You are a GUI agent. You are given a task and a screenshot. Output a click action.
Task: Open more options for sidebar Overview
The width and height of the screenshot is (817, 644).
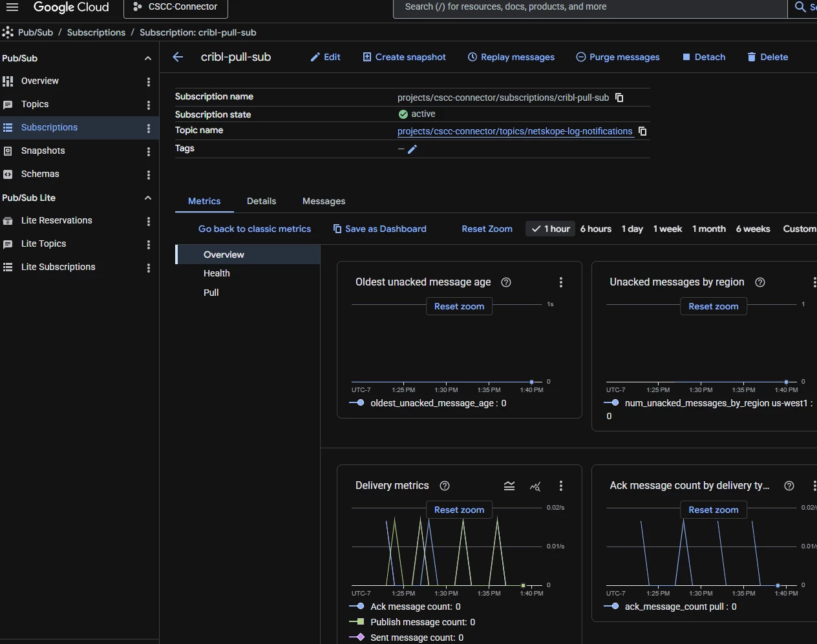[x=149, y=82]
